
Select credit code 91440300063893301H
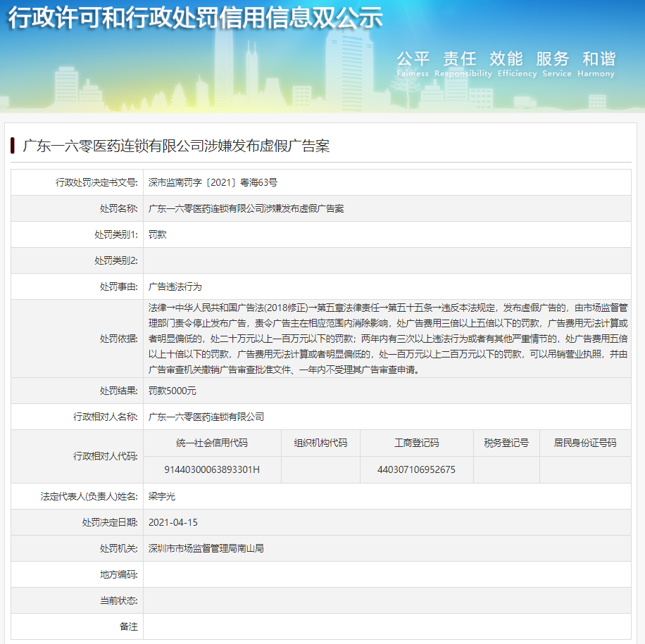pos(212,469)
